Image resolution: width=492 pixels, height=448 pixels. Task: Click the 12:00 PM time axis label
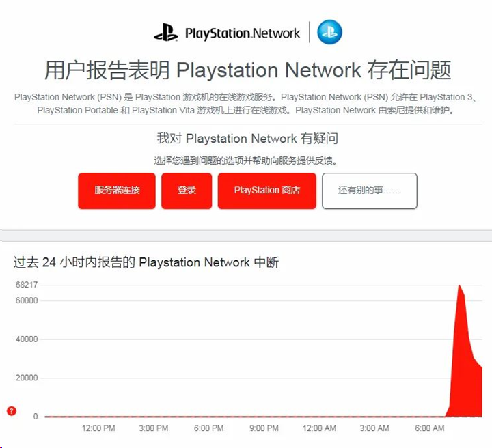(98, 428)
